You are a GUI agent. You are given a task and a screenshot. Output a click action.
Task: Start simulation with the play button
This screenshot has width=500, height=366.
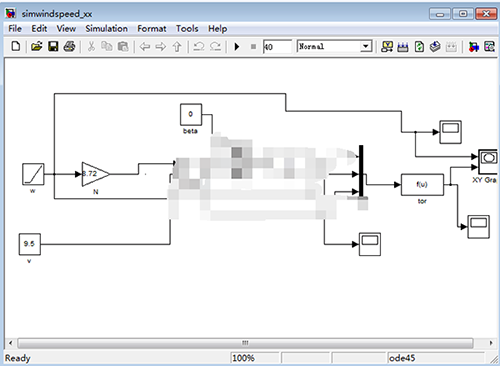[237, 47]
